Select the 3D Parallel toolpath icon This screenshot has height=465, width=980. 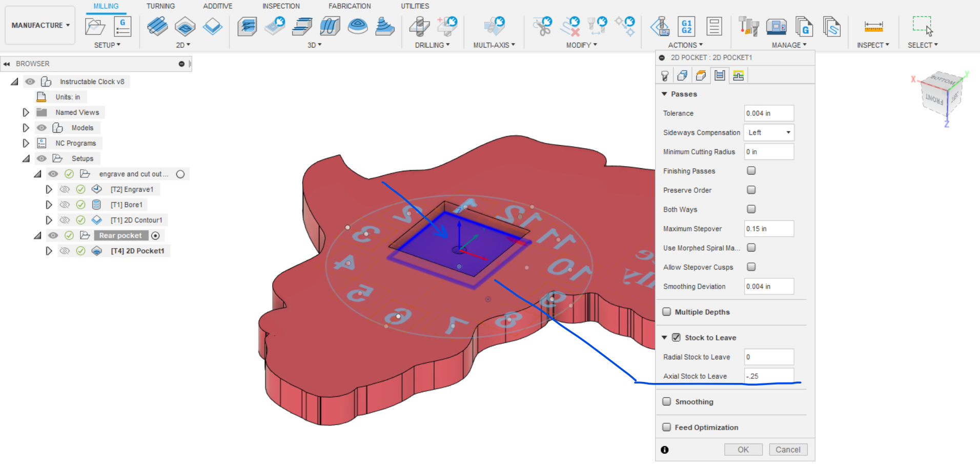(x=302, y=26)
